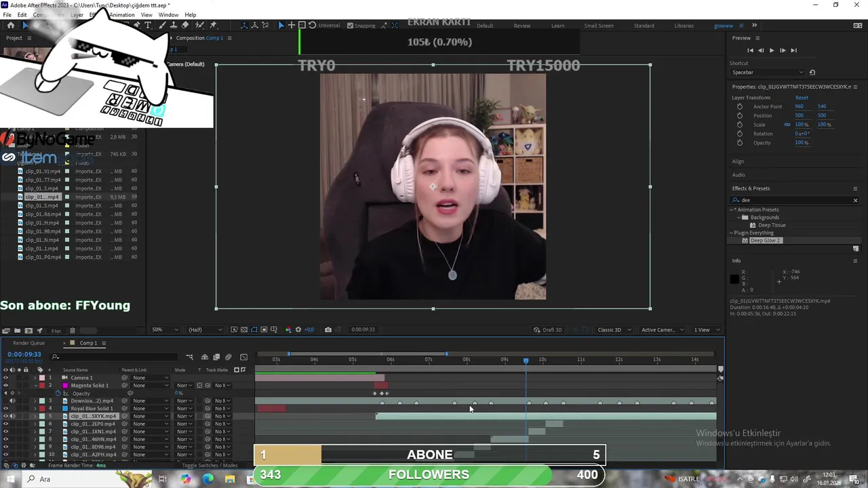Open the Spacebar shortcut dropdown

click(767, 72)
